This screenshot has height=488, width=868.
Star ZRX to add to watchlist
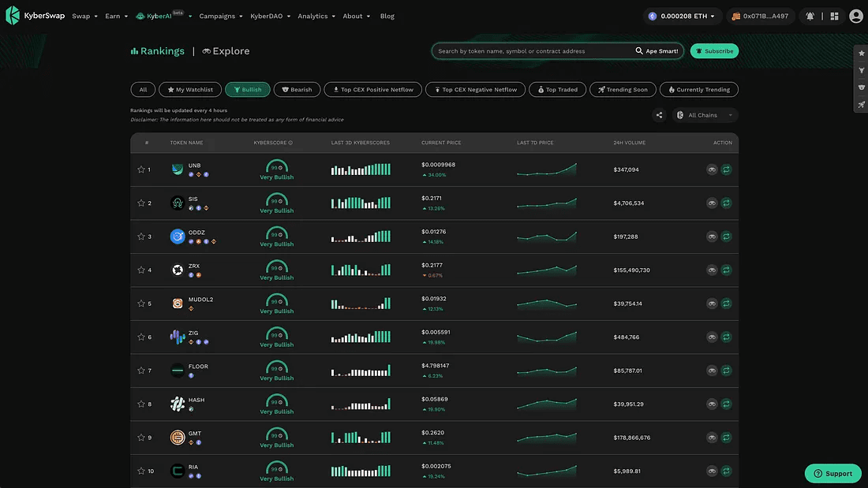pyautogui.click(x=141, y=270)
